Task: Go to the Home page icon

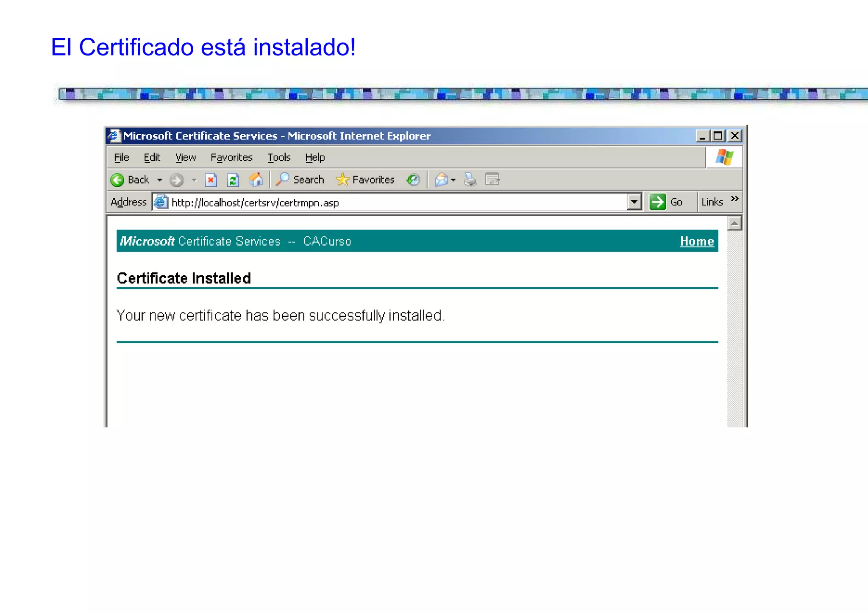Action: point(256,180)
